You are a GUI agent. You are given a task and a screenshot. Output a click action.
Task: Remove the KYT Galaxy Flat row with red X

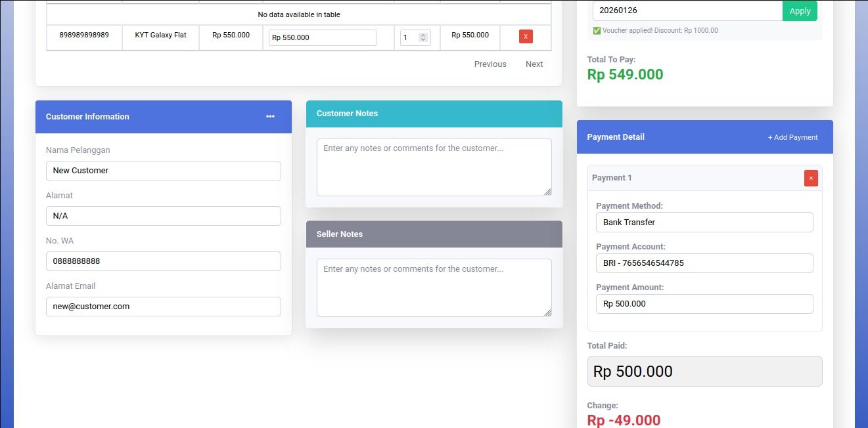(x=526, y=37)
